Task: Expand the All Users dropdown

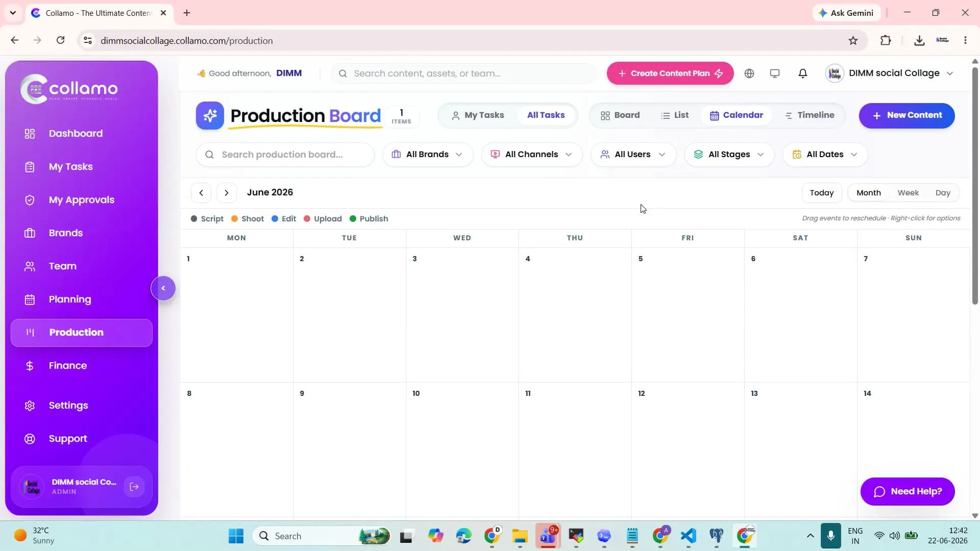Action: pyautogui.click(x=633, y=155)
